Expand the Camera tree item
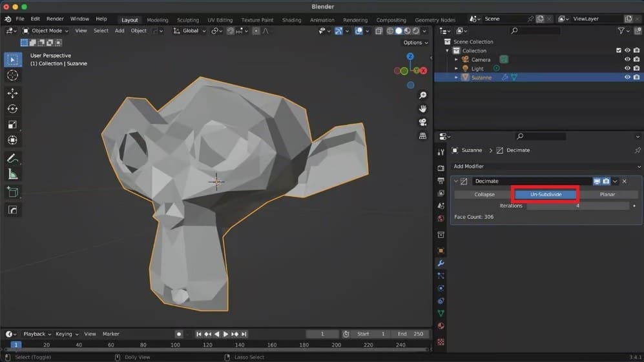This screenshot has height=362, width=644. pos(456,59)
